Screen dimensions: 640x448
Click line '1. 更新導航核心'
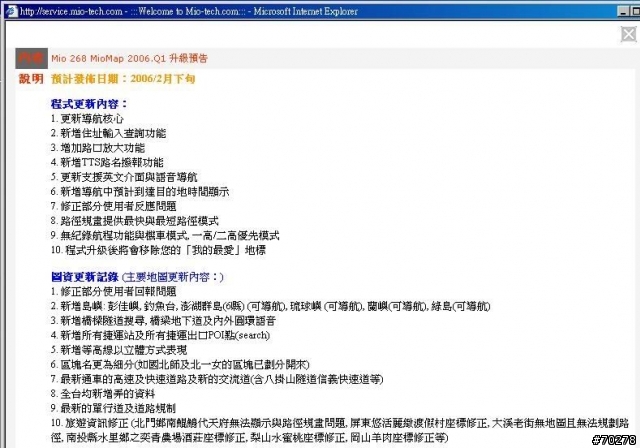pos(87,119)
